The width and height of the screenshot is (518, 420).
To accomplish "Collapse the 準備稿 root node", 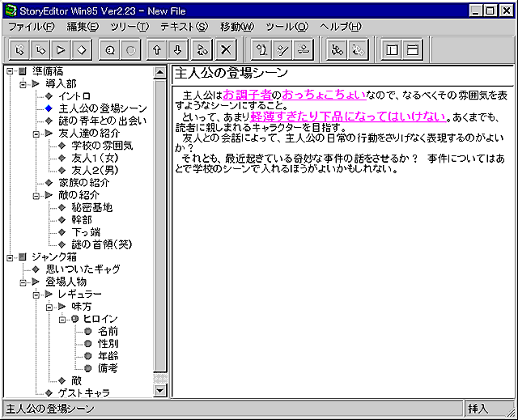I will pos(10,71).
